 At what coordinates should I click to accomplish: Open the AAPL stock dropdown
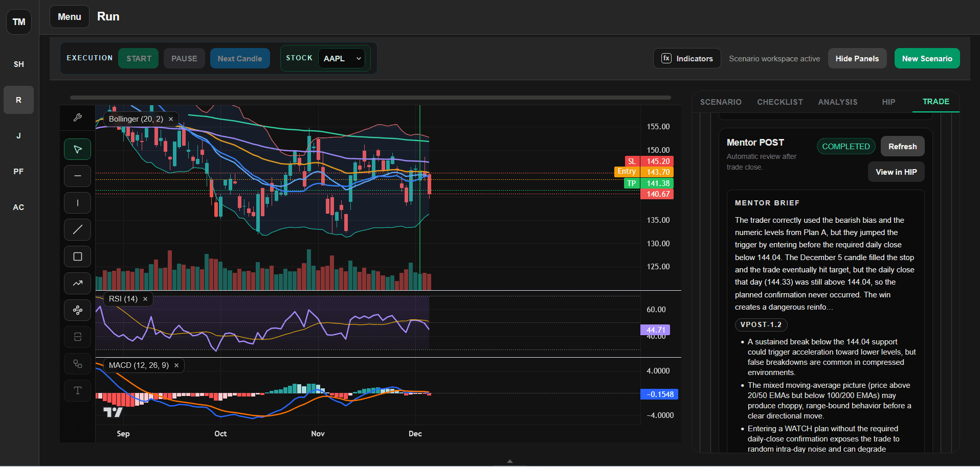click(x=341, y=58)
